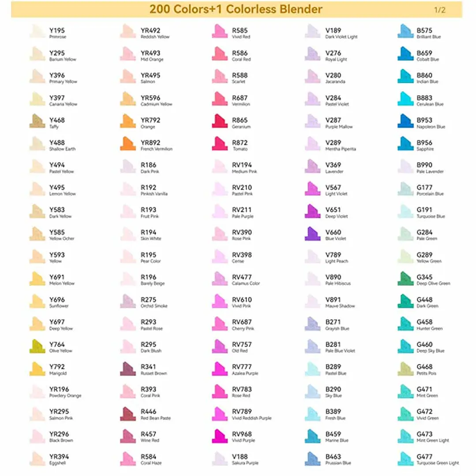Click the 1/2 page indicator

pos(440,10)
